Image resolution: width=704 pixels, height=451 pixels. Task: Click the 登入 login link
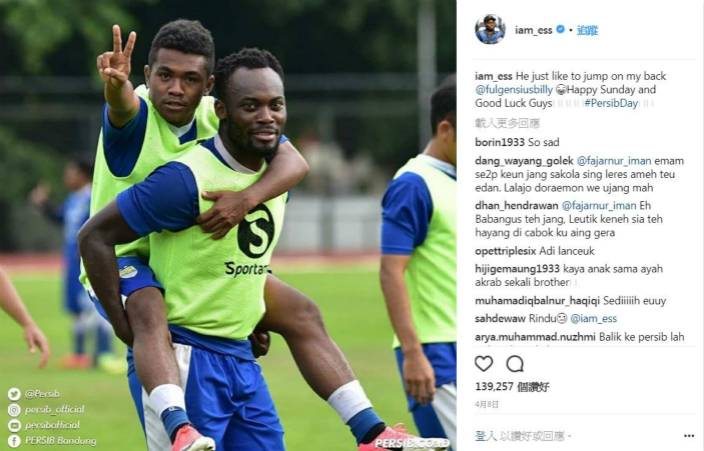486,436
